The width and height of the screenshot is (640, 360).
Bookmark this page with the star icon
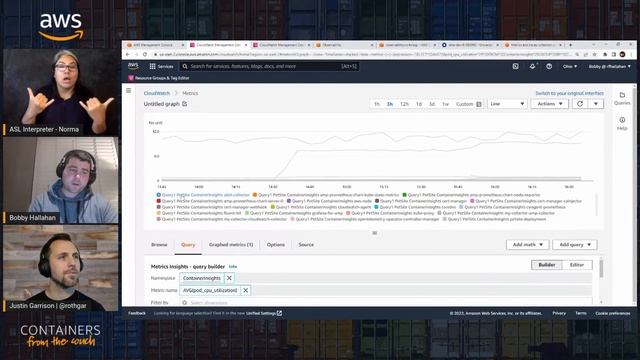[594, 54]
